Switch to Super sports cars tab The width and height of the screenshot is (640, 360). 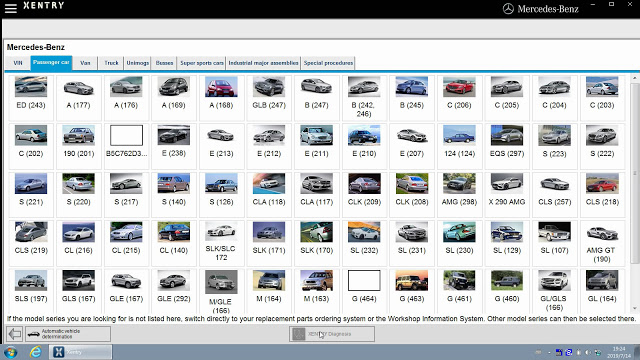click(202, 63)
